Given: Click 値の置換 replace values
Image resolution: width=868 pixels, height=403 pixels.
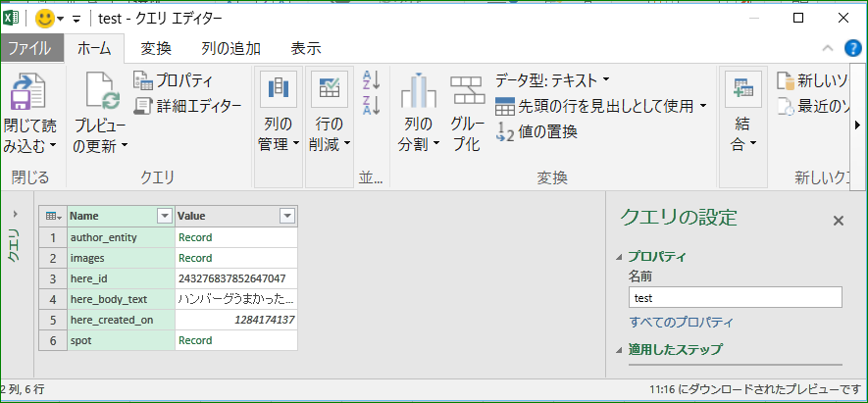Looking at the screenshot, I should pyautogui.click(x=536, y=131).
